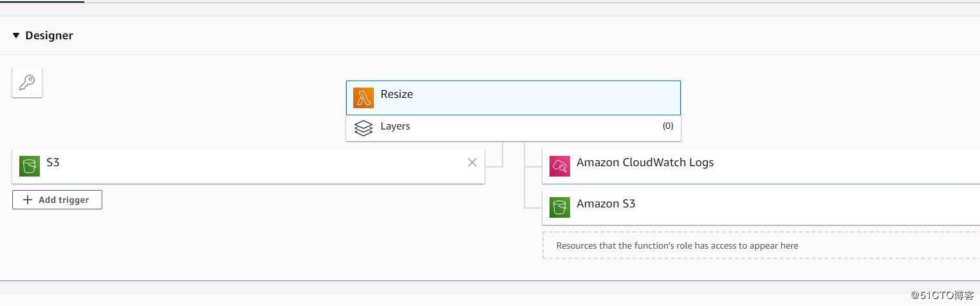Click the plus icon in Add trigger

[28, 200]
